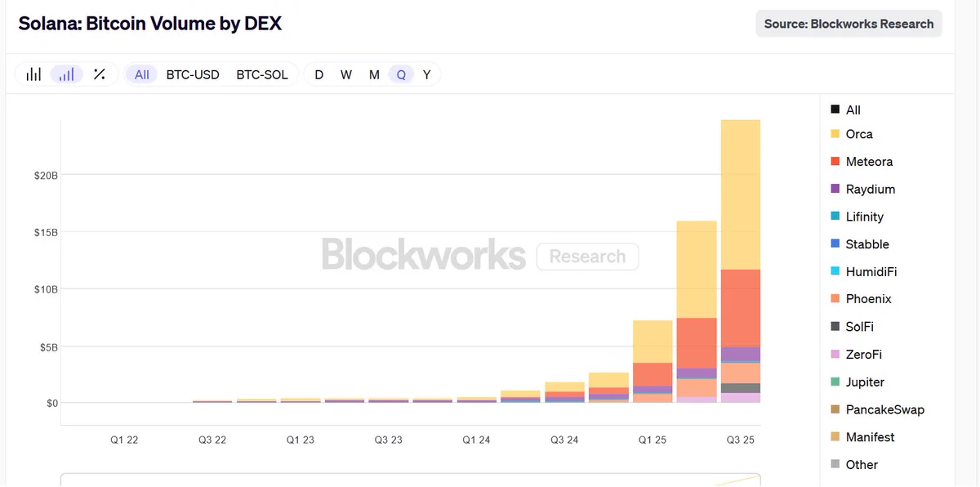Select the grouped bar chart icon
The image size is (980, 487).
click(x=33, y=74)
